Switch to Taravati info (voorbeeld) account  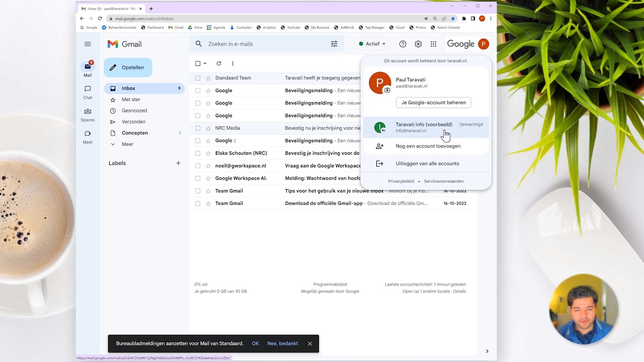424,127
